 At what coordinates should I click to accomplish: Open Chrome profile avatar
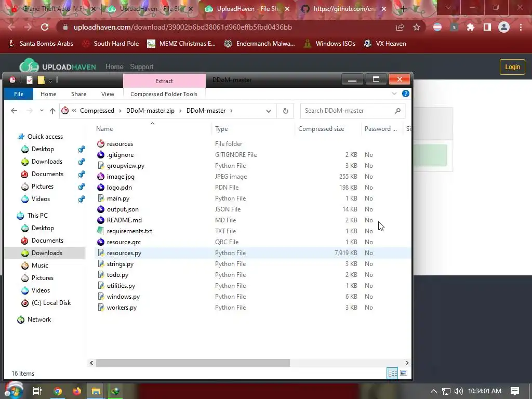coord(504,27)
